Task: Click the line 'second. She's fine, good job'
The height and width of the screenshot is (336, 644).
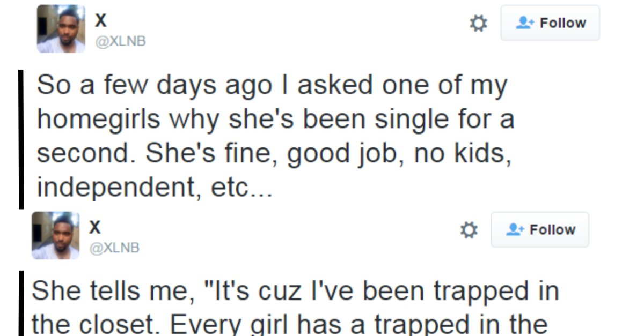Action: coord(272,155)
